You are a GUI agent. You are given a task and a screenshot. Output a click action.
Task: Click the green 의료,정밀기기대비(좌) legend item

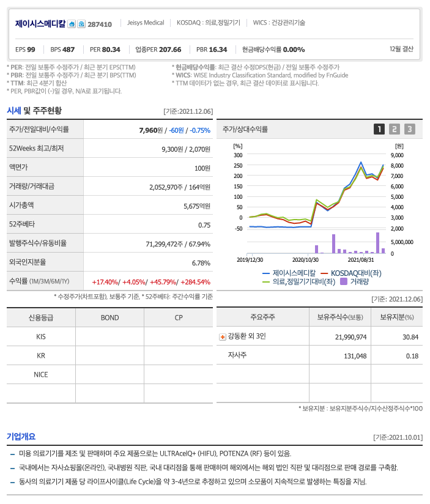click(x=299, y=282)
